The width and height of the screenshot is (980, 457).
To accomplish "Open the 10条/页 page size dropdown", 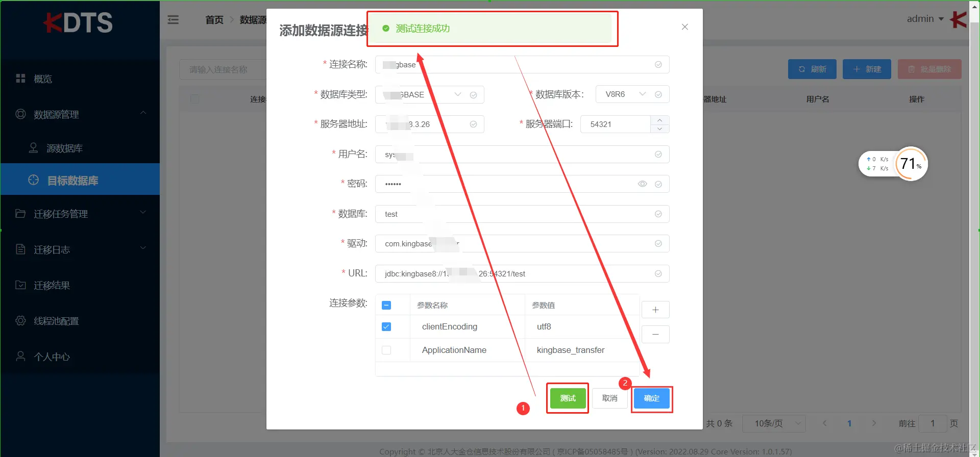I will [773, 423].
